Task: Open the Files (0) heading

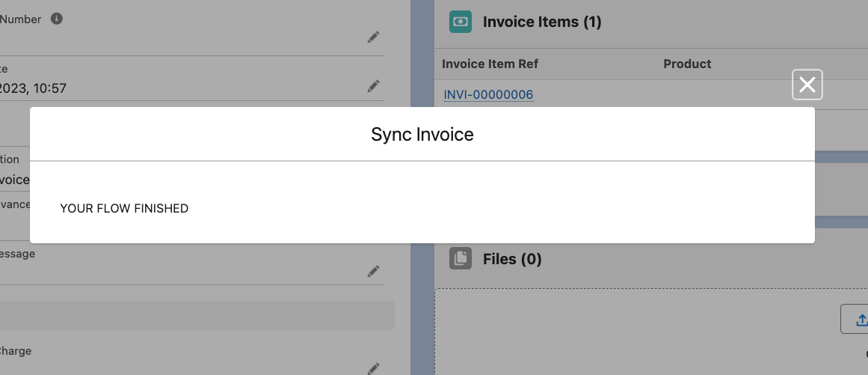Action: [512, 259]
